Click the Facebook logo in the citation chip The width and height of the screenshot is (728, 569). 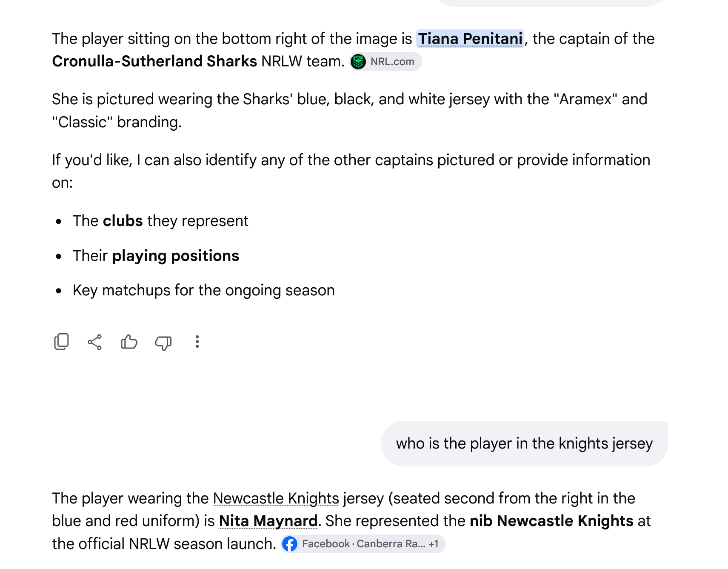(x=290, y=544)
